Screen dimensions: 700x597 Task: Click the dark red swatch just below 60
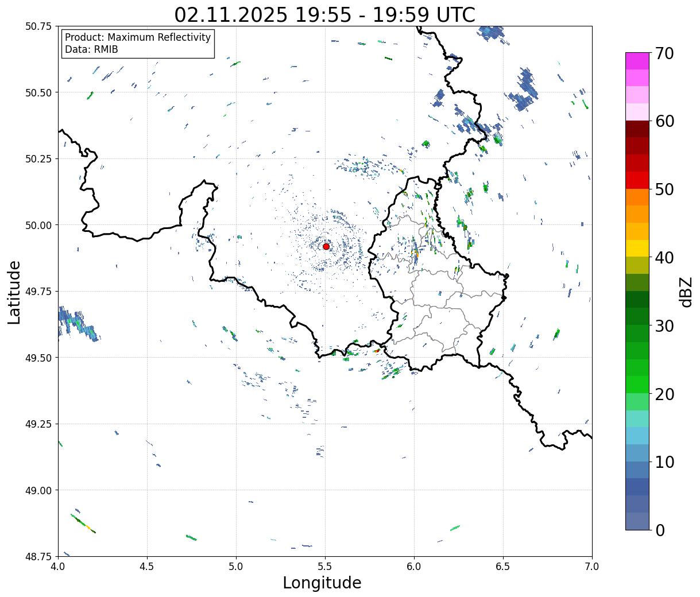coord(637,129)
